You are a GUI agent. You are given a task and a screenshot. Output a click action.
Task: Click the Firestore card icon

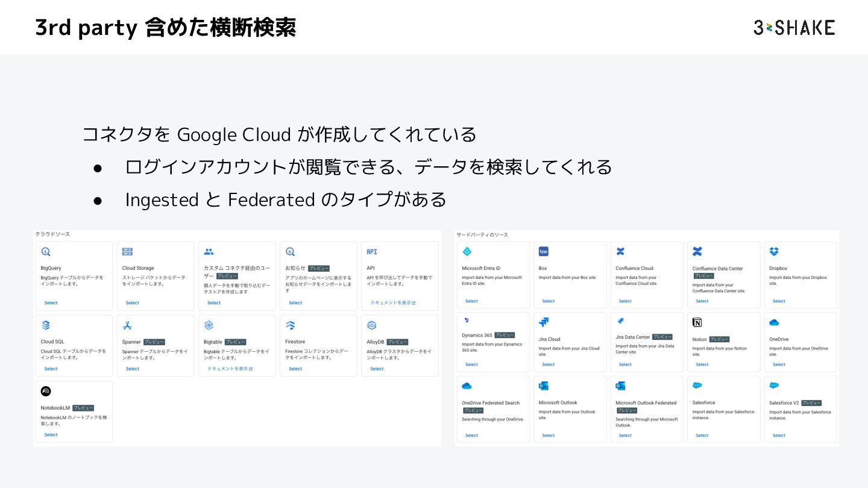pos(290,325)
